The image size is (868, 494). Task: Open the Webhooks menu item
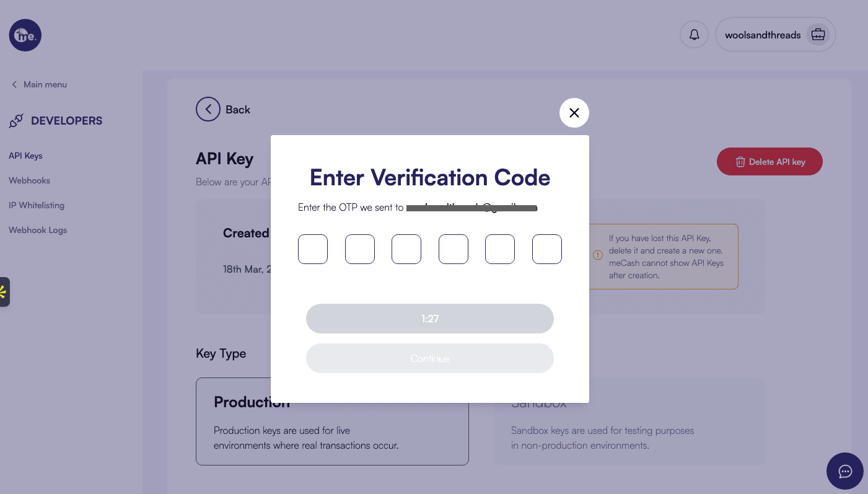29,180
